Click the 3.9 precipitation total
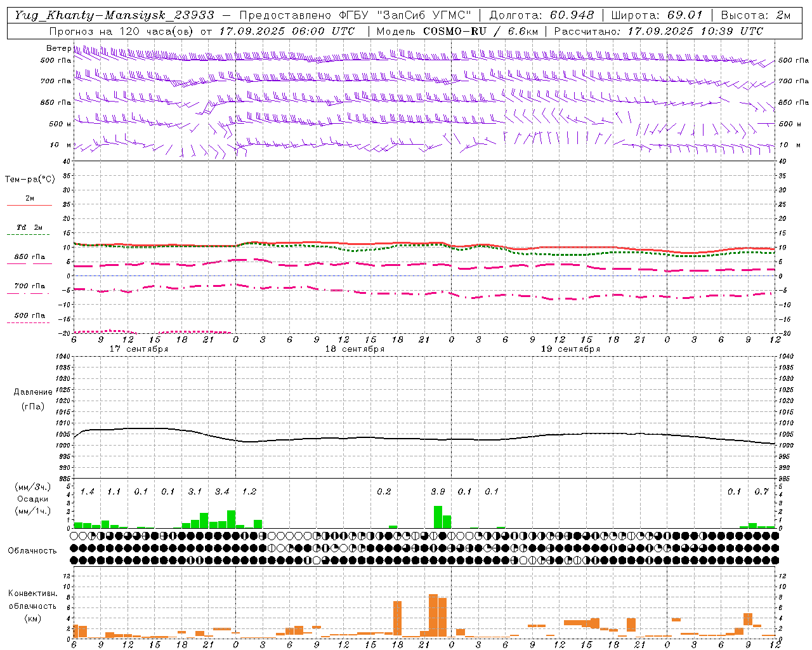Image resolution: width=812 pixels, height=650 pixels. [438, 491]
